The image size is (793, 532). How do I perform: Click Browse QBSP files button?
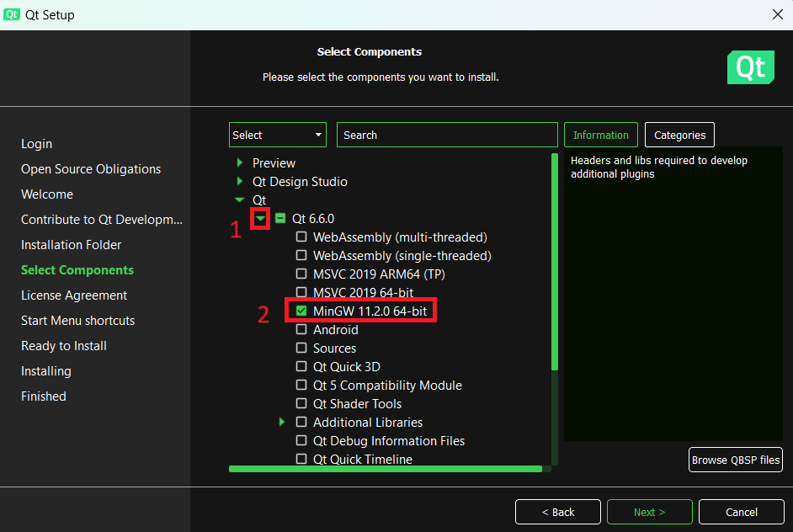pyautogui.click(x=736, y=460)
